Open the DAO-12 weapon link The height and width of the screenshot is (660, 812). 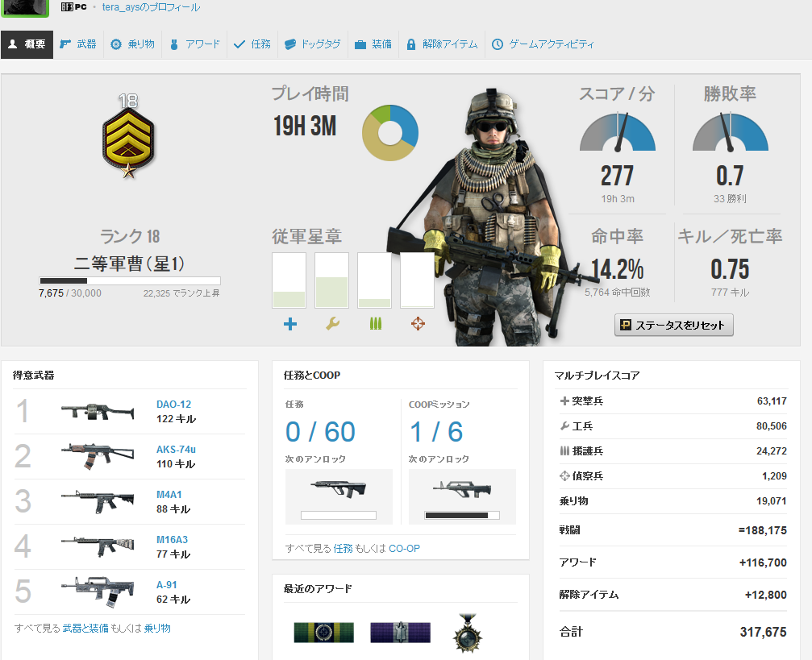point(173,405)
